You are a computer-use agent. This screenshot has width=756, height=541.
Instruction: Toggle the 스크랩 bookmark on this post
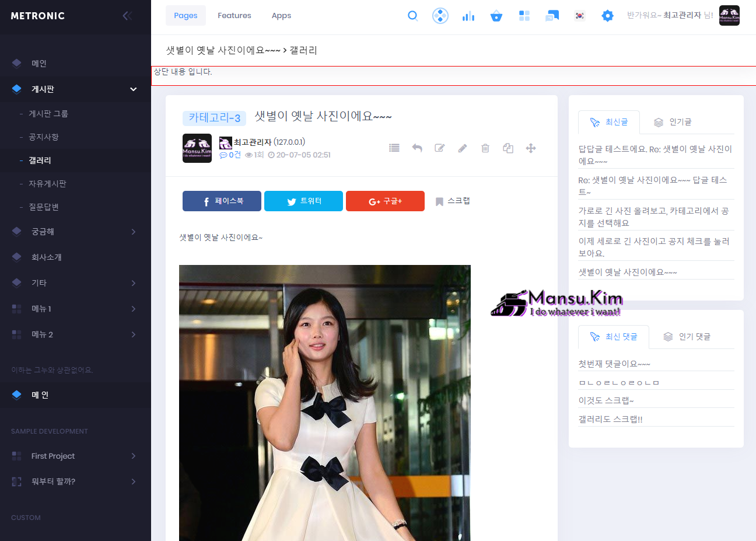(453, 201)
